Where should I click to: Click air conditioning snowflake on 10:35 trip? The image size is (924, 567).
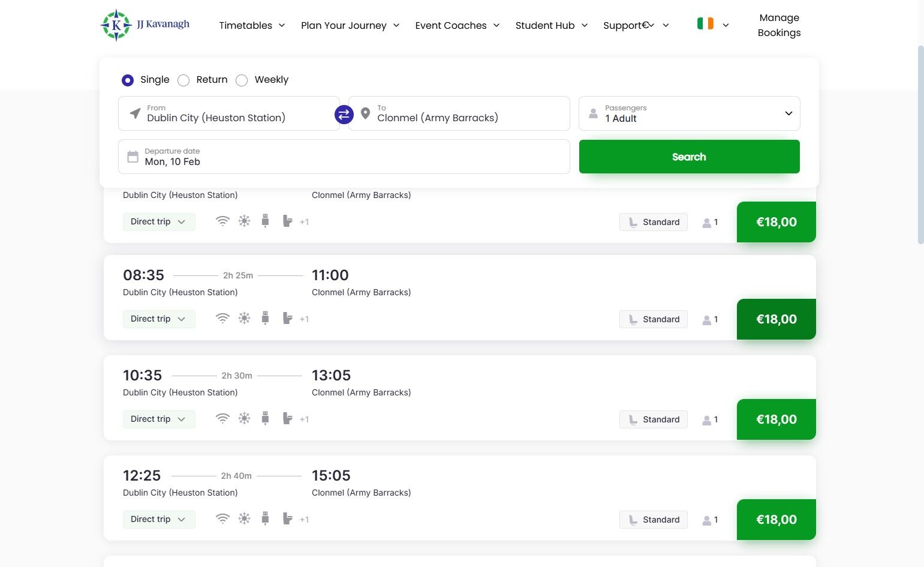pos(244,419)
